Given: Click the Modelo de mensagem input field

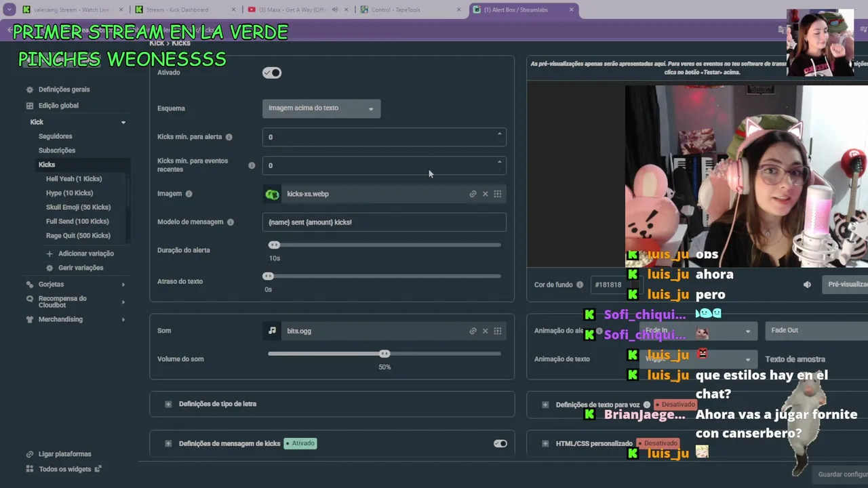Looking at the screenshot, I should tap(384, 222).
